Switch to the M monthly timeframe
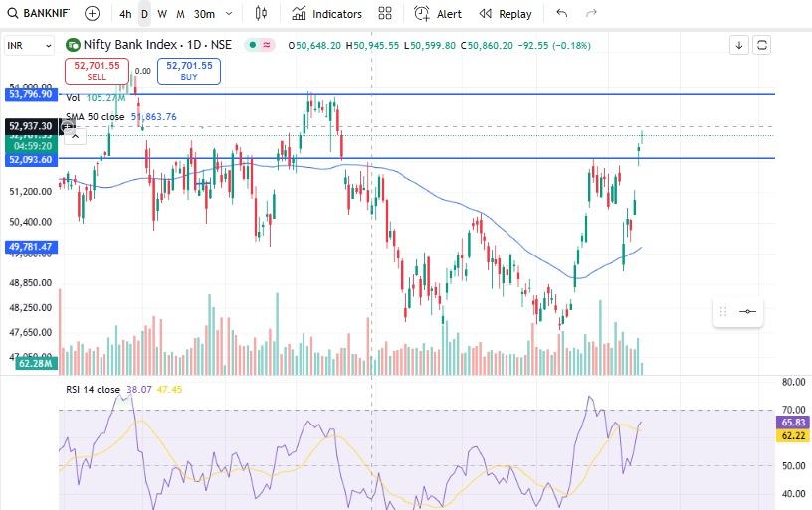This screenshot has height=510, width=812. (180, 14)
